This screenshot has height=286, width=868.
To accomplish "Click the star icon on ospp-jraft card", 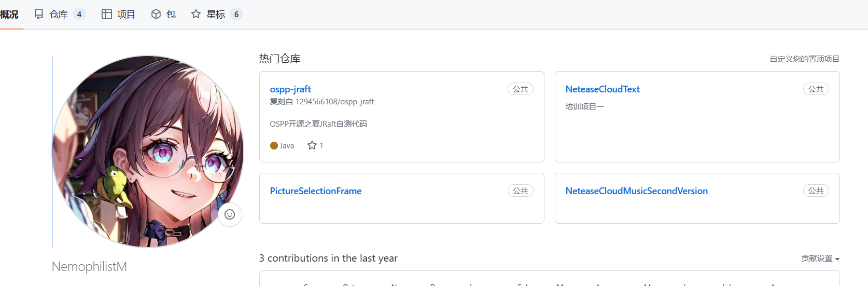I will point(312,145).
